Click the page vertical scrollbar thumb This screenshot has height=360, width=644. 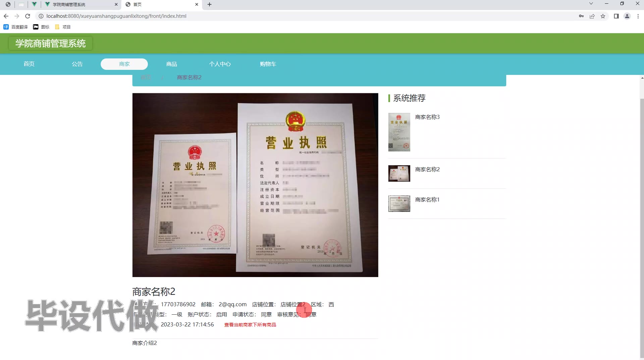pyautogui.click(x=642, y=228)
